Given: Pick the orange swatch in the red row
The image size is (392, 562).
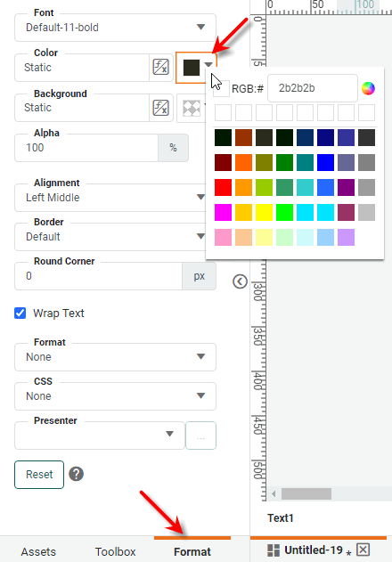Looking at the screenshot, I should click(243, 187).
